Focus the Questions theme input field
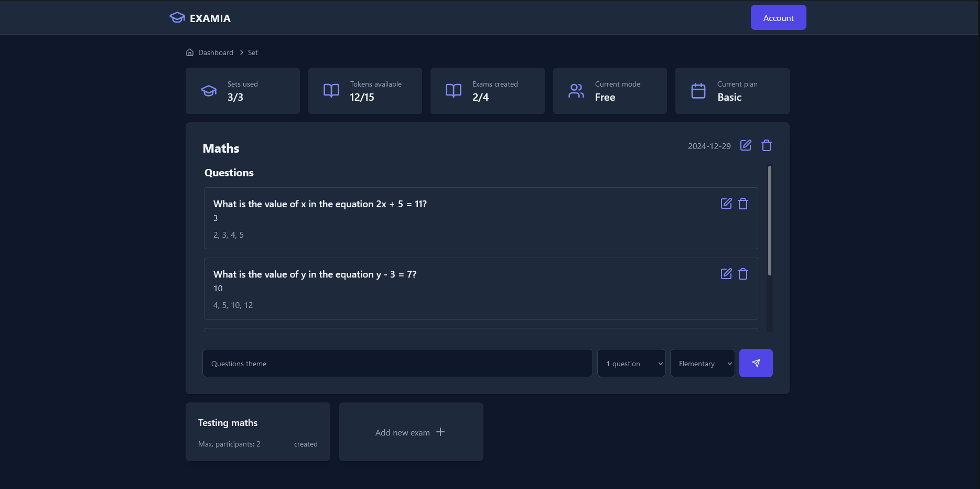The image size is (980, 489). tap(397, 363)
